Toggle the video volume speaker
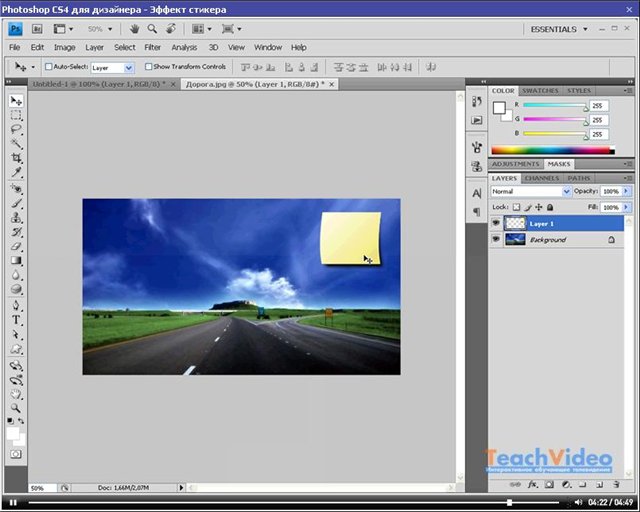The height and width of the screenshot is (512, 640). coord(578,502)
